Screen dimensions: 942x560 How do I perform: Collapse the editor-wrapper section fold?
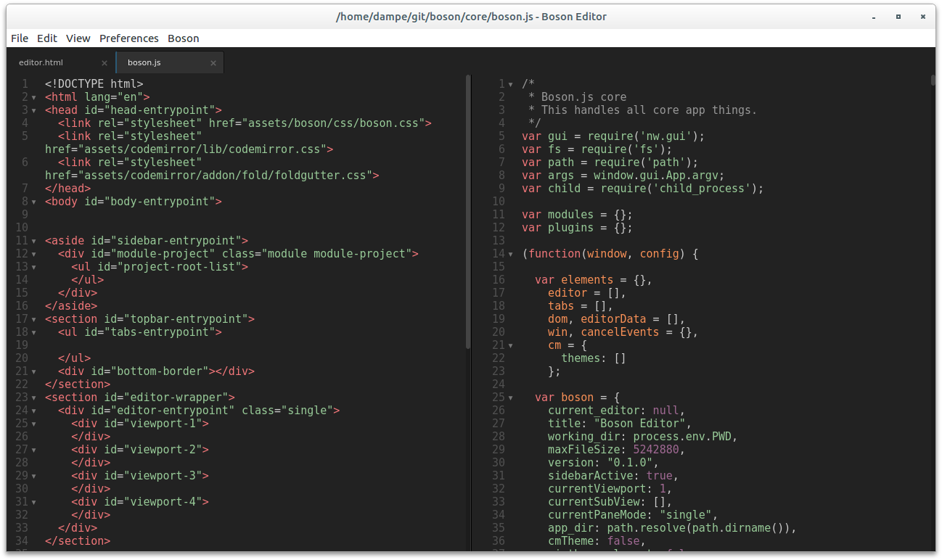pyautogui.click(x=33, y=398)
